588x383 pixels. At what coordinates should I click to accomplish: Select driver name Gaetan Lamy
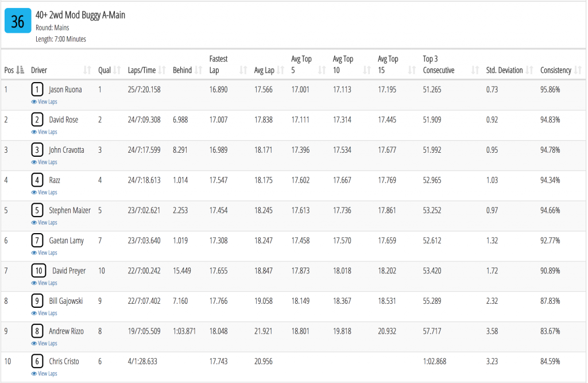tap(67, 241)
